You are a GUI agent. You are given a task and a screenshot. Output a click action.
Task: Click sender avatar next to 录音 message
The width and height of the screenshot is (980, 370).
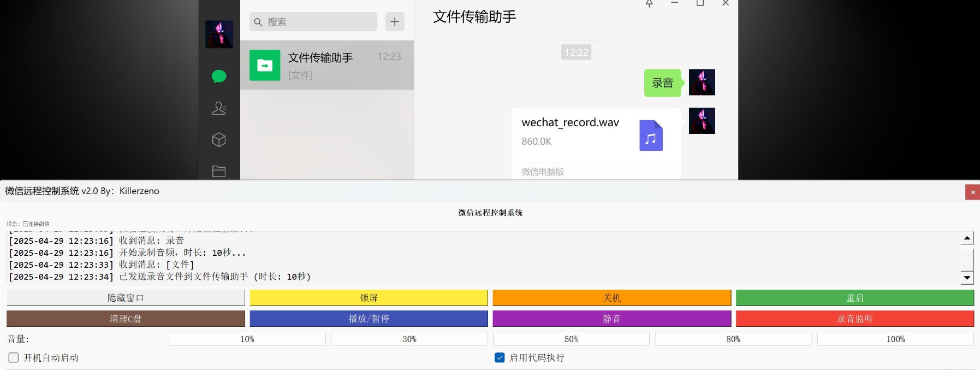702,82
